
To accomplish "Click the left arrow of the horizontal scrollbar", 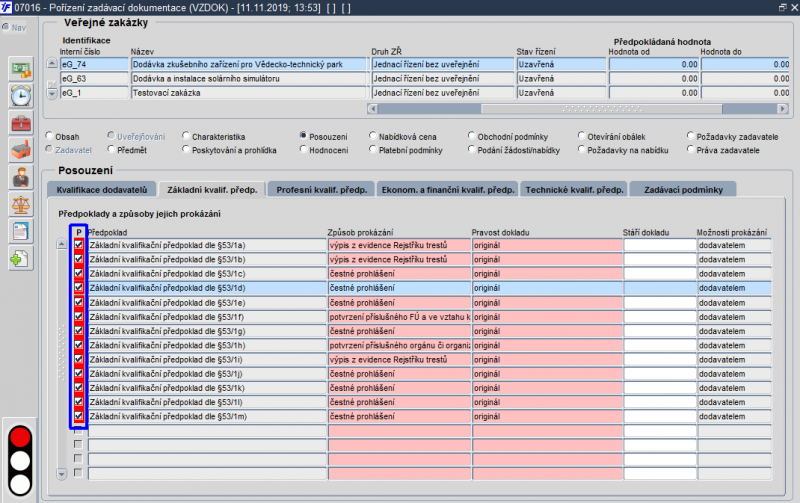I will point(372,109).
